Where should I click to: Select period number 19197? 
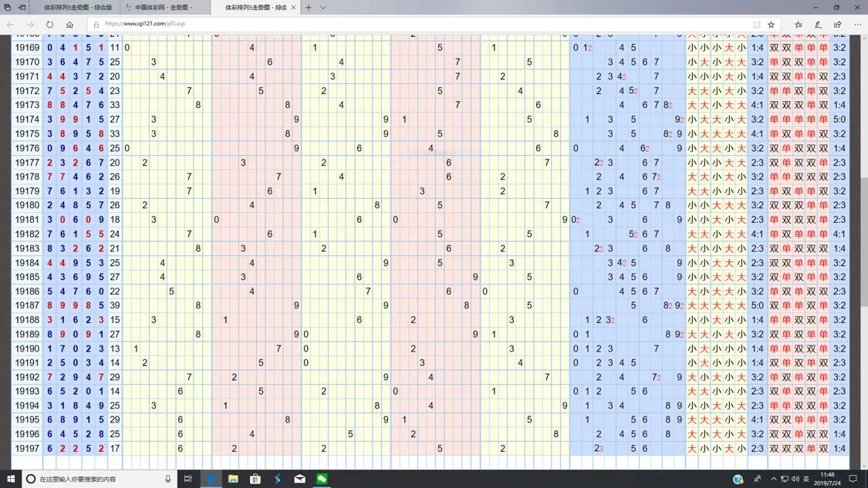click(x=27, y=448)
